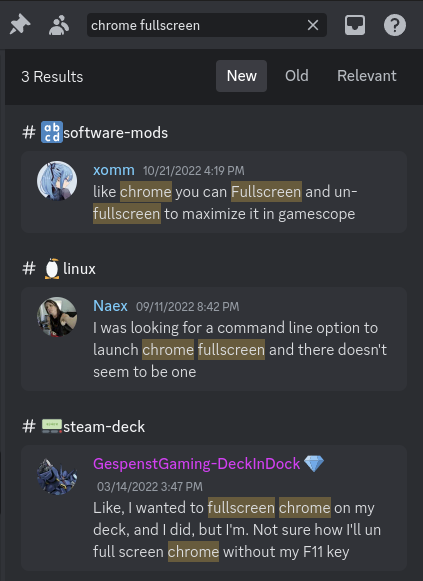Click inside the 'chrome fullscreen' search field

[x=196, y=25]
